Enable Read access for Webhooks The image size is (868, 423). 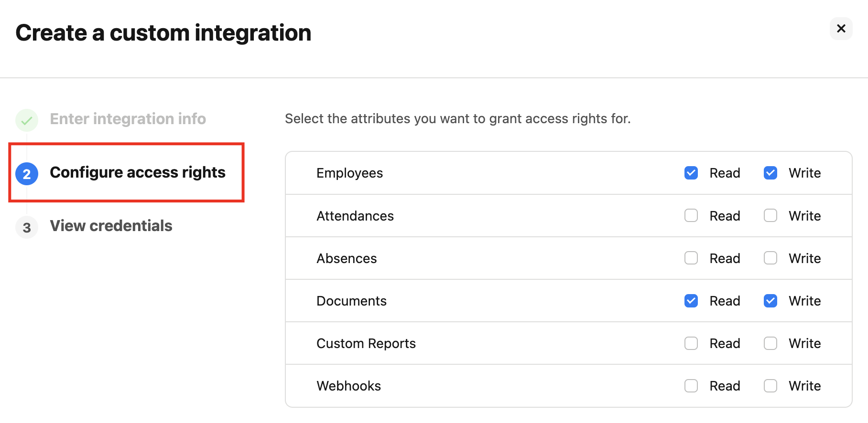tap(691, 385)
